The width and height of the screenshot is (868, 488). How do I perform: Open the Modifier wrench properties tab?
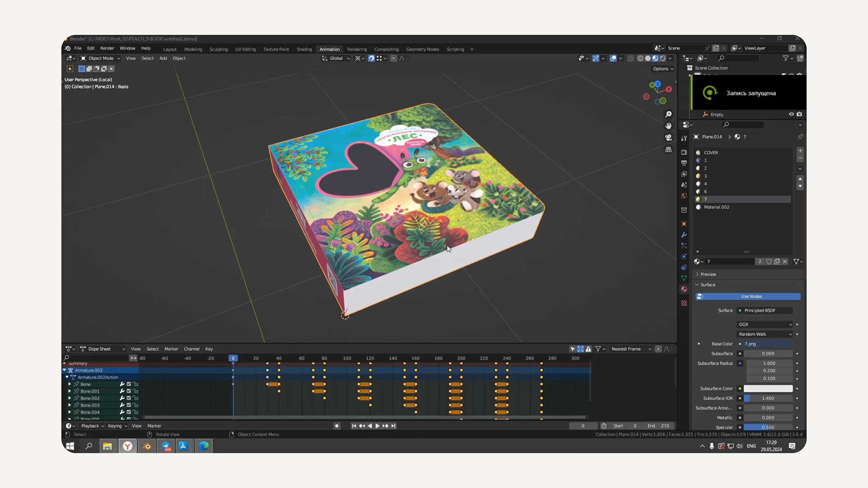coord(684,235)
